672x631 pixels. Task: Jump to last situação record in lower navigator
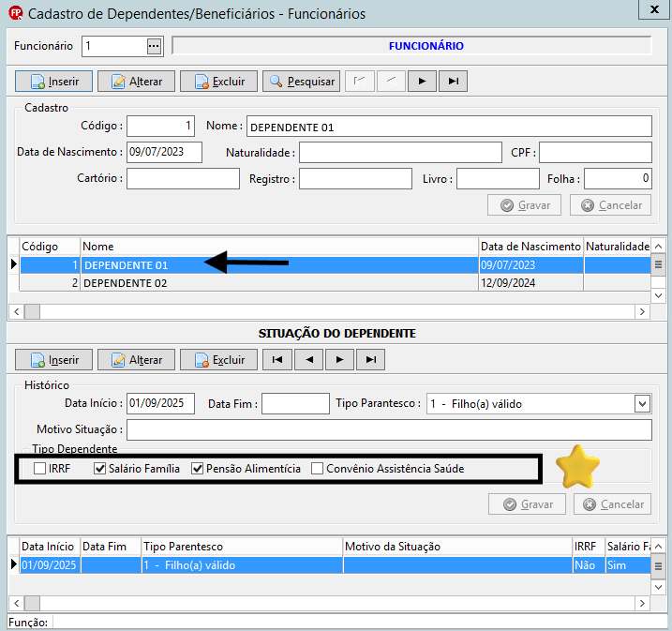(x=371, y=360)
